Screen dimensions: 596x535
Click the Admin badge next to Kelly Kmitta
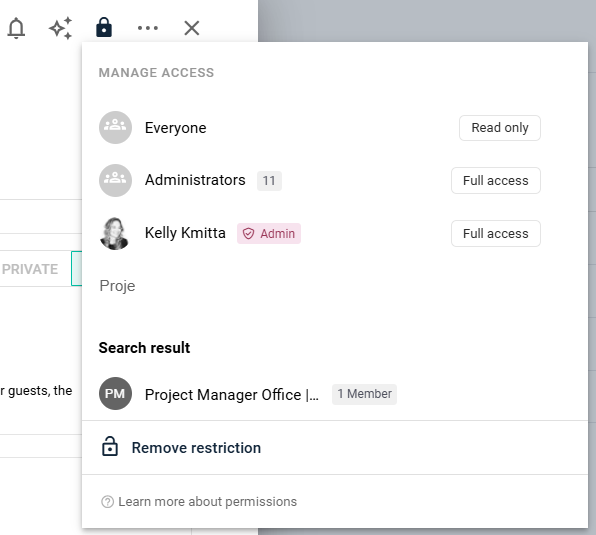269,233
